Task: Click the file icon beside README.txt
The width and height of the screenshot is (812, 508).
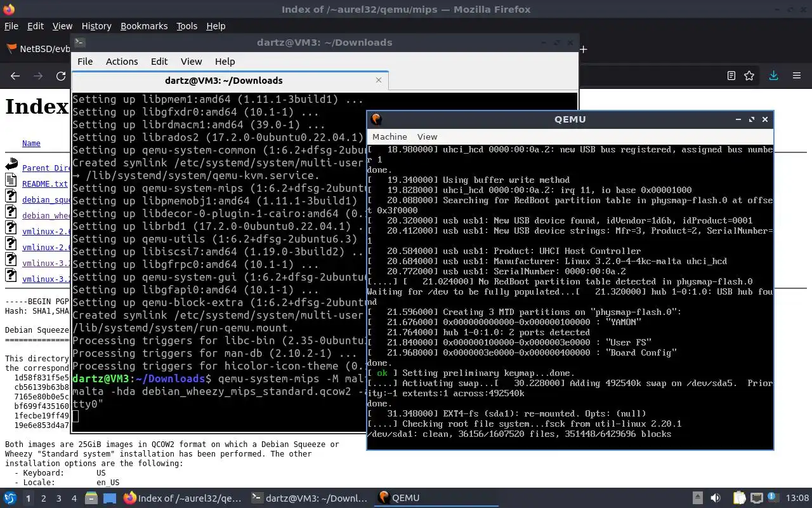Action: point(11,180)
